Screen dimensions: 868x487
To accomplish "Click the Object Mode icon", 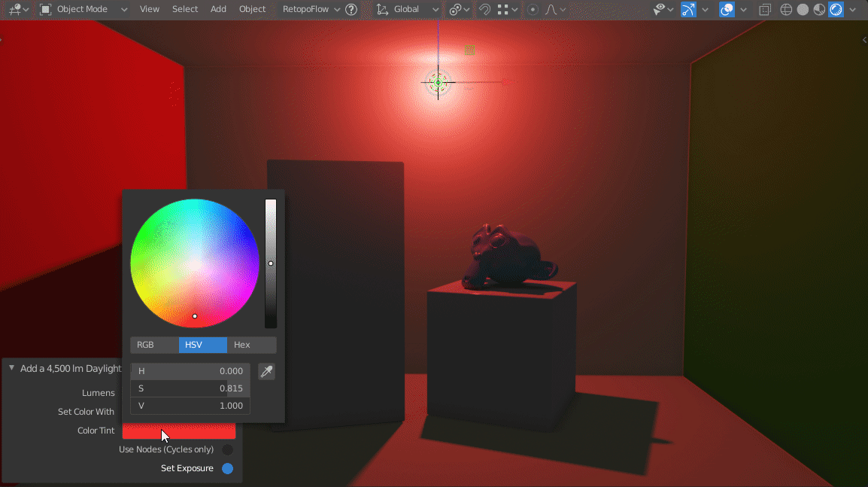I will [x=45, y=10].
